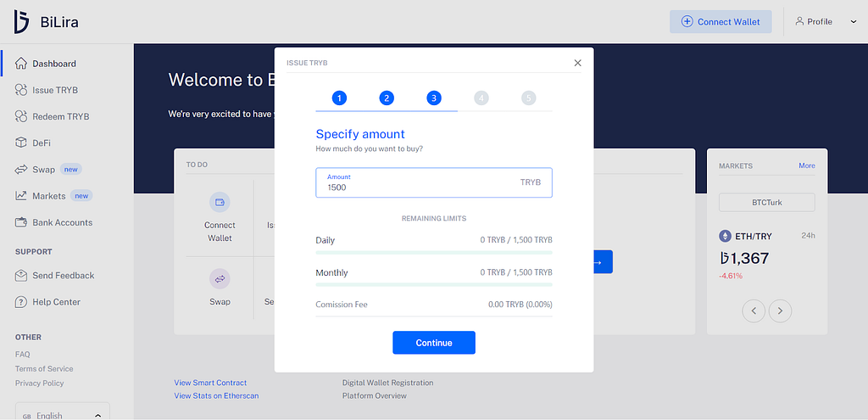Select step 5 in wizard
The width and height of the screenshot is (868, 420).
[x=529, y=98]
